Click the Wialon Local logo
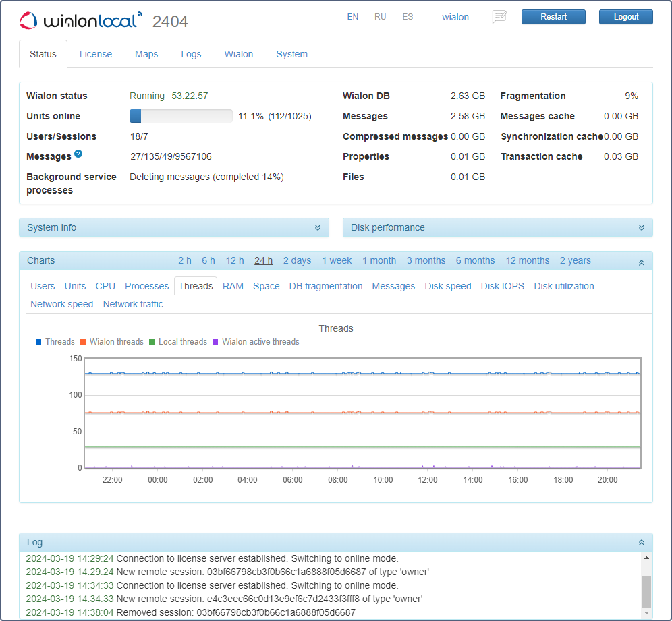The image size is (672, 621). tap(81, 21)
